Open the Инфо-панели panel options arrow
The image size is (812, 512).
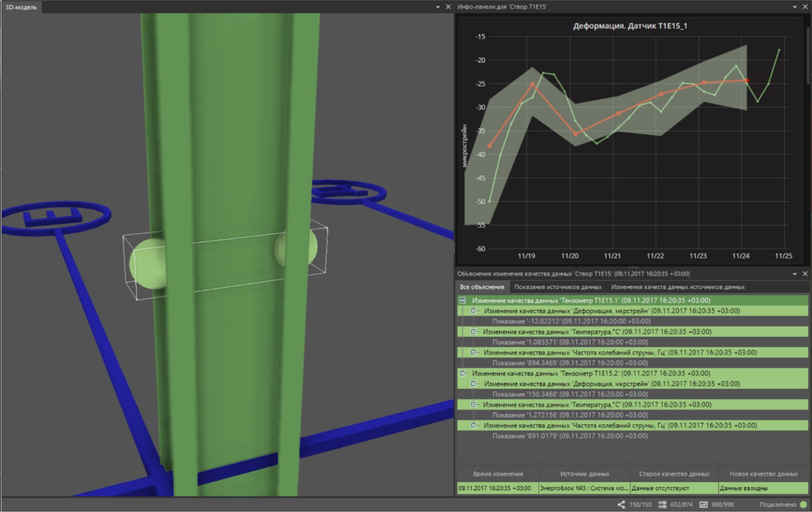[x=795, y=7]
